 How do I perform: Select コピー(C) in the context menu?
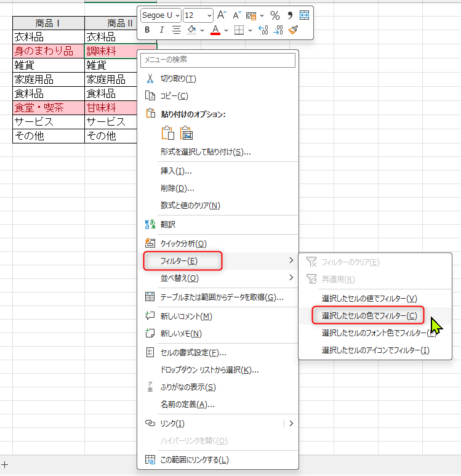point(174,96)
